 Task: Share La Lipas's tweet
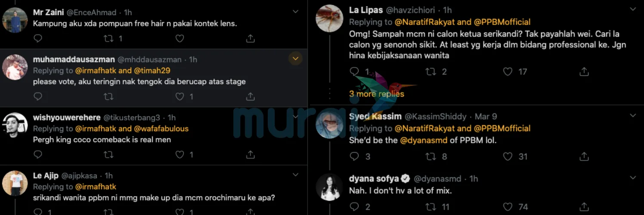584,72
